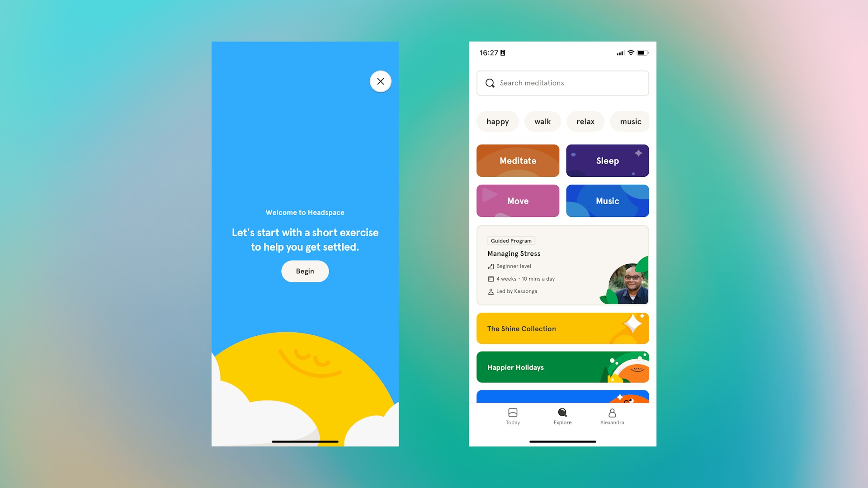Viewport: 868px width, 488px height.
Task: Tap the Today tab label
Action: tap(513, 422)
